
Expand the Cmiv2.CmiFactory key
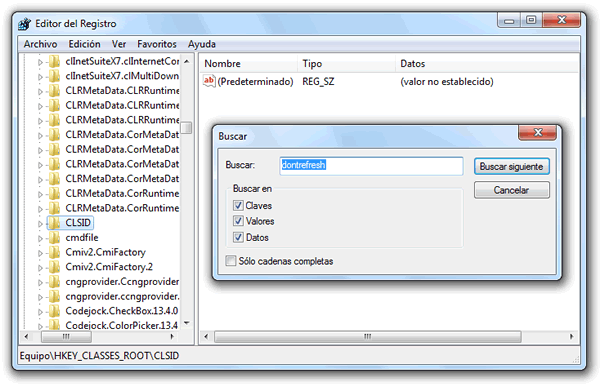click(40, 253)
